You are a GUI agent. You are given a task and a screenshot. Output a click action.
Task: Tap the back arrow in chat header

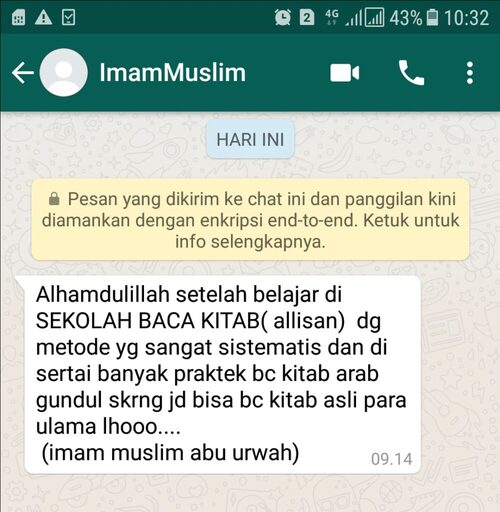(23, 72)
